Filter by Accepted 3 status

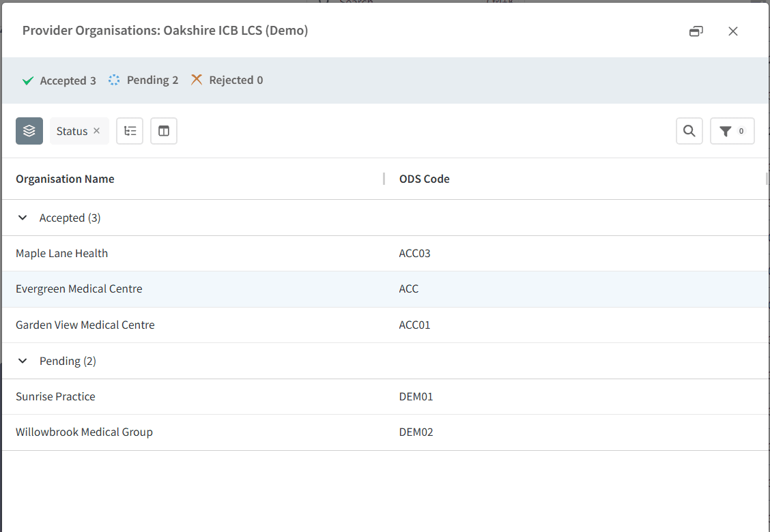point(59,80)
